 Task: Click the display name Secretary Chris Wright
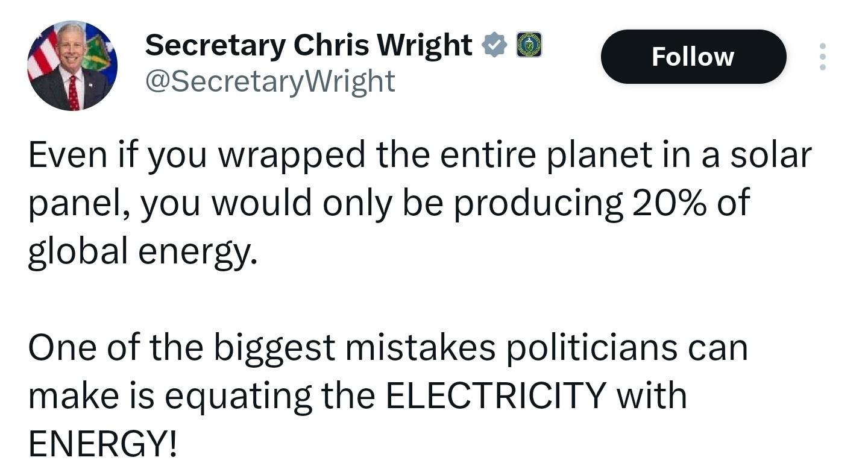(308, 45)
